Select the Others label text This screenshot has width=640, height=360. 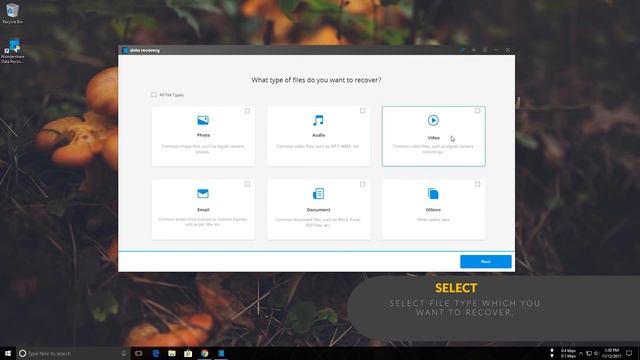(x=433, y=210)
